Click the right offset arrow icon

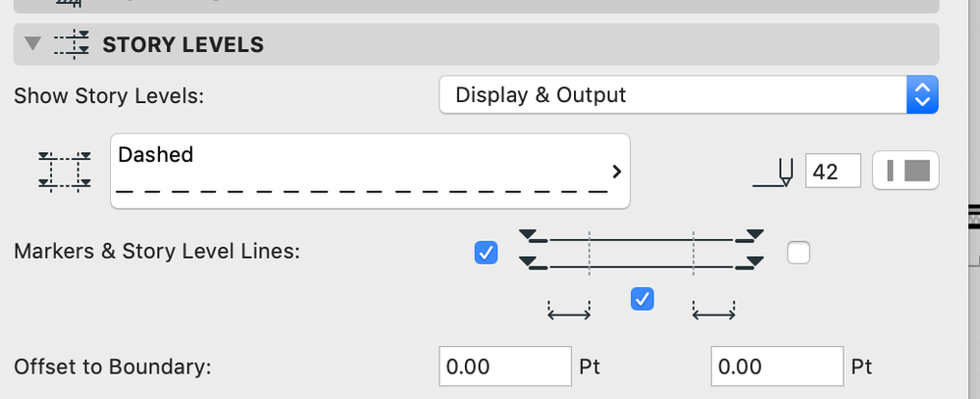click(x=714, y=311)
